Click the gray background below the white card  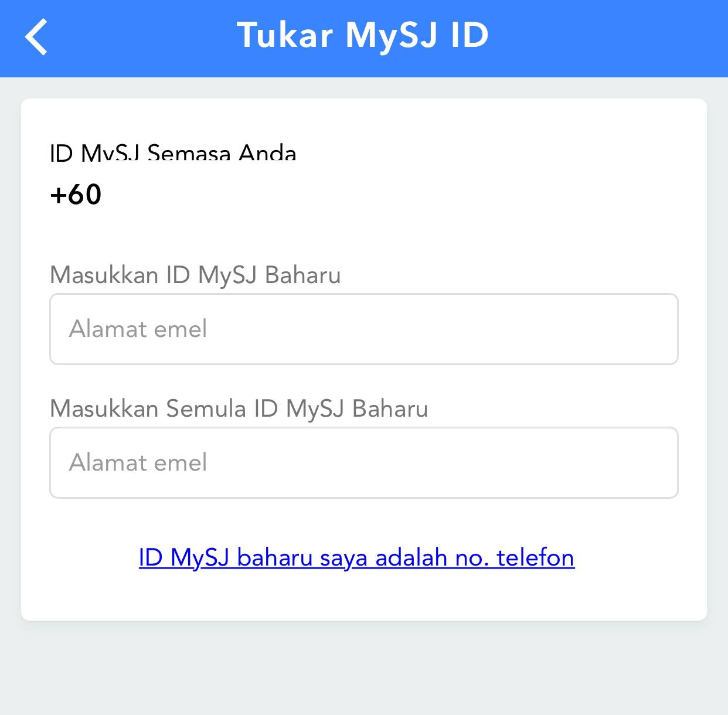(363, 668)
